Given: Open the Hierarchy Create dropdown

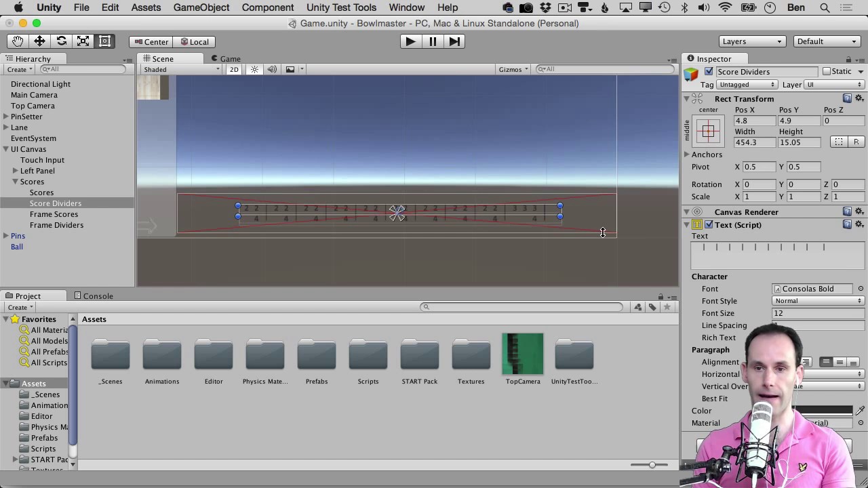Looking at the screenshot, I should pos(19,69).
